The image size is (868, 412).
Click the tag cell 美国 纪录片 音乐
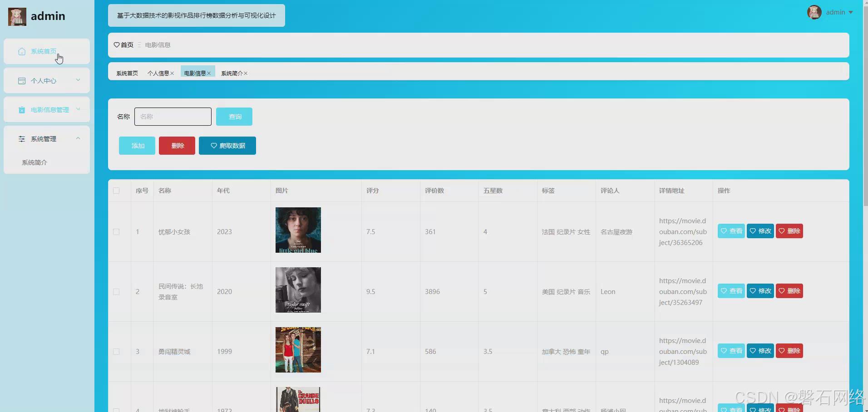566,292
